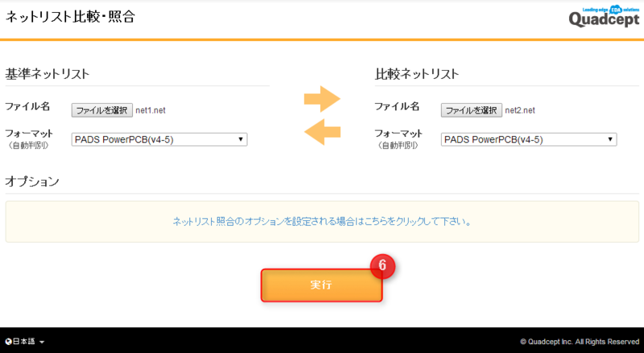Open the 比較ネットリスト format dropdown

point(529,140)
